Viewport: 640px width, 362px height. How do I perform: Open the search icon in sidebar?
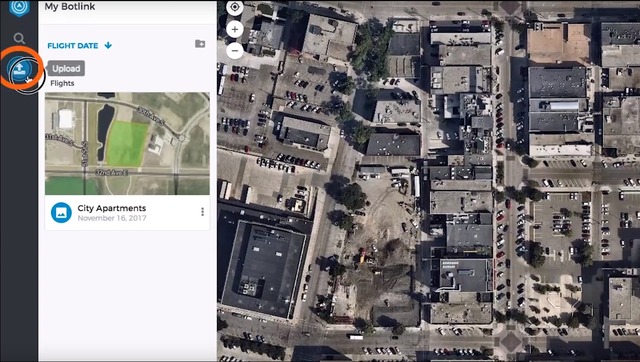pyautogui.click(x=19, y=38)
